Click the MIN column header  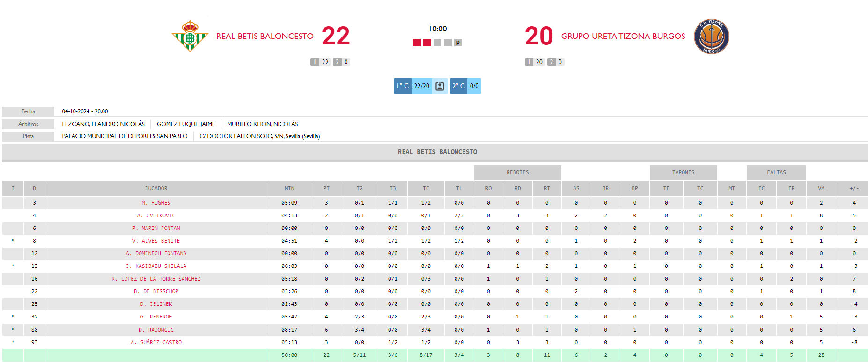[x=289, y=188]
